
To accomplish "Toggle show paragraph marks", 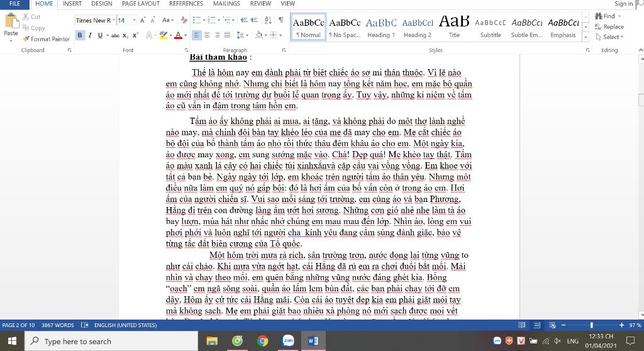I will (x=281, y=20).
